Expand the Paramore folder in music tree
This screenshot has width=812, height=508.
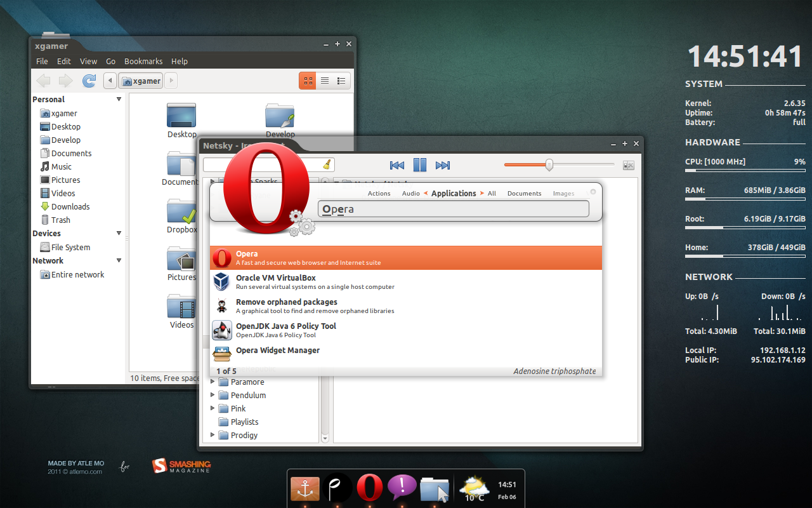(213, 382)
